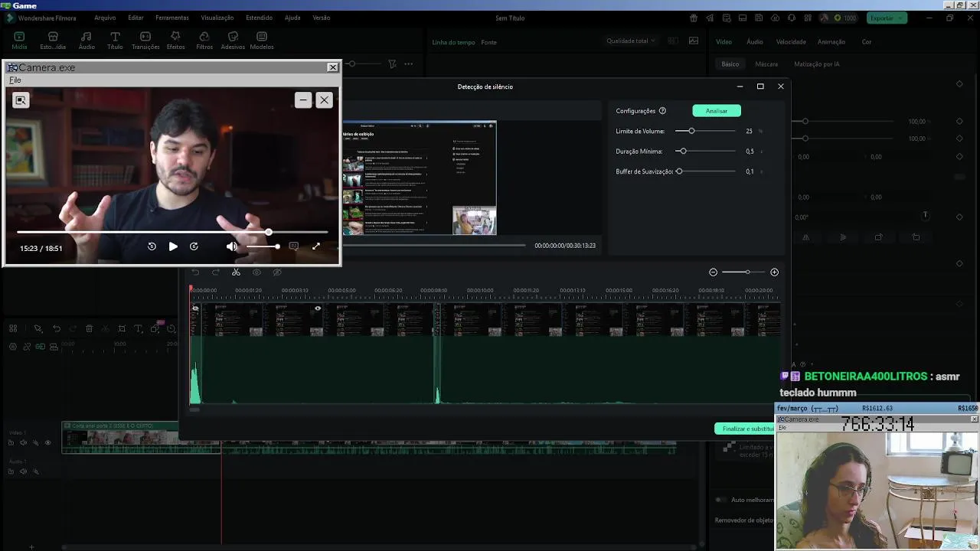Adjust the Limite de Volume slider

705,131
